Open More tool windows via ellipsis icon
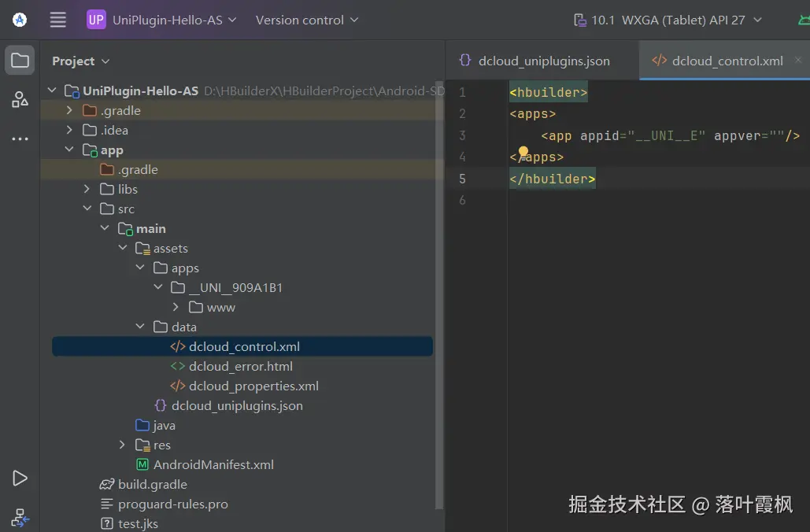Screen dimensions: 810x532 click(x=19, y=139)
